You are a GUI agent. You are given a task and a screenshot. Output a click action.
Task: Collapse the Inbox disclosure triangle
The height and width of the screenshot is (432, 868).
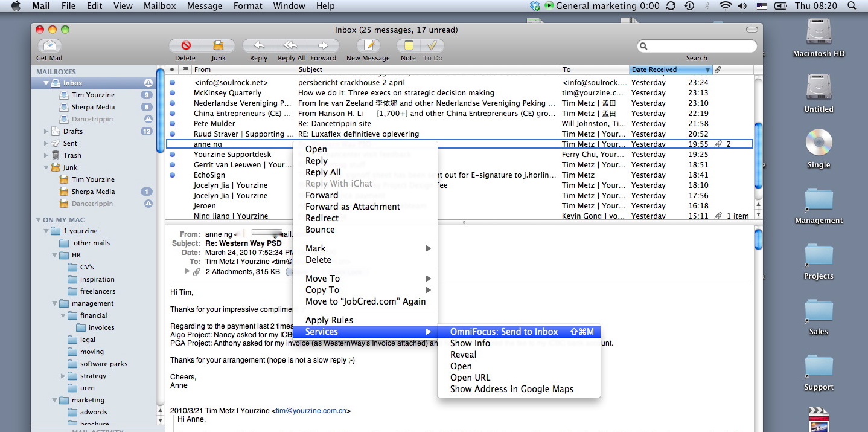pyautogui.click(x=46, y=83)
